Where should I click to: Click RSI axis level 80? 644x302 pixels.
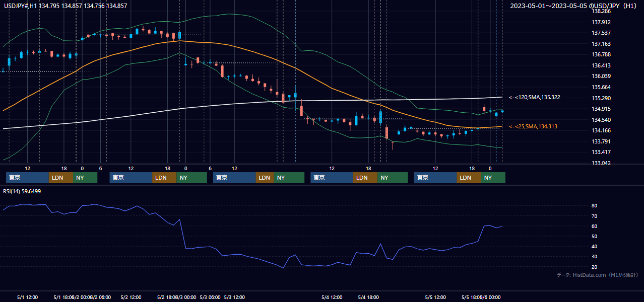[x=595, y=206]
